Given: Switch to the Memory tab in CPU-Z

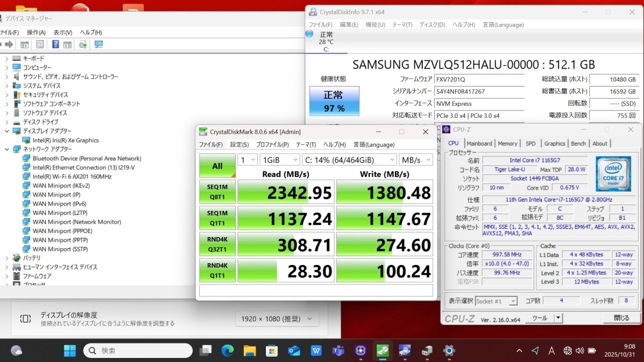Looking at the screenshot, I should pyautogui.click(x=507, y=144).
